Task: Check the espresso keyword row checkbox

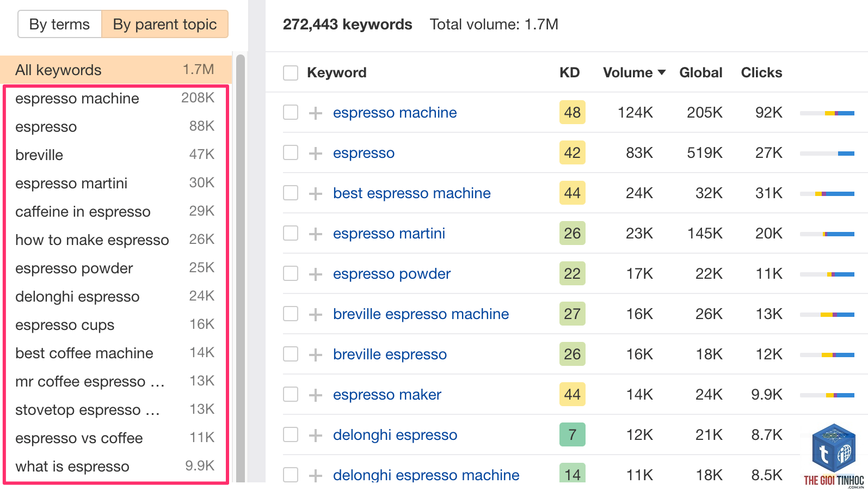Action: [291, 152]
